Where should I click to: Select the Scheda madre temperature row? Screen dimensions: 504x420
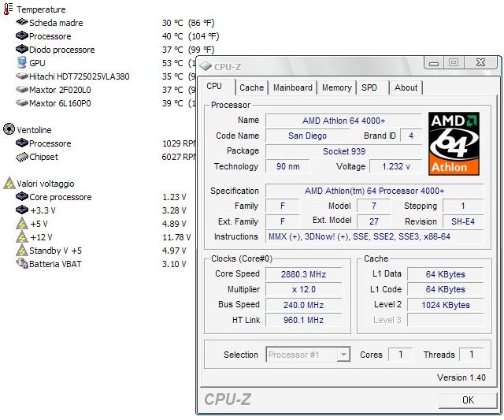pyautogui.click(x=115, y=23)
